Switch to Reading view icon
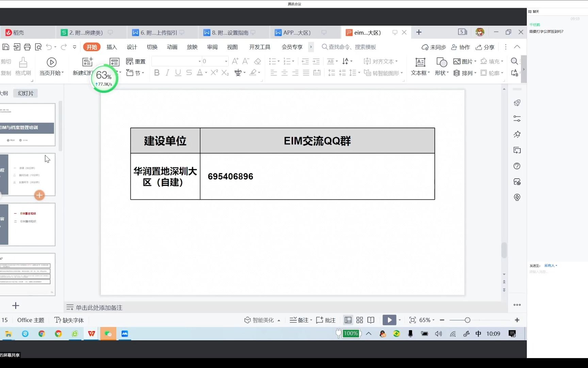This screenshot has width=588, height=368. 371,320
